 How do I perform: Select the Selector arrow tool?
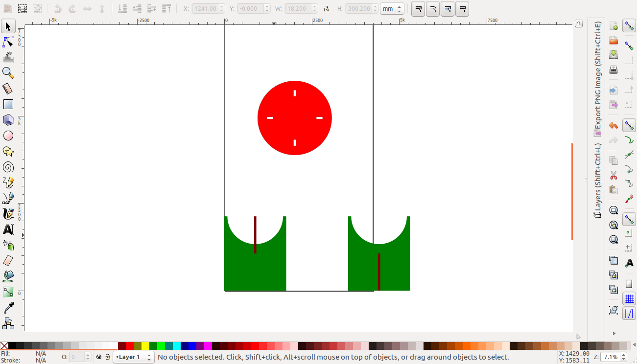(x=8, y=26)
